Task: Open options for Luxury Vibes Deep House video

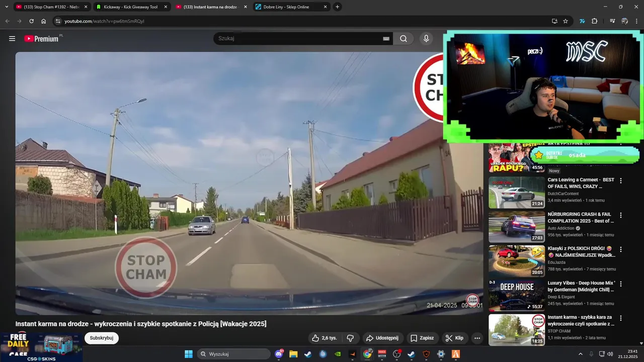Action: pyautogui.click(x=620, y=284)
